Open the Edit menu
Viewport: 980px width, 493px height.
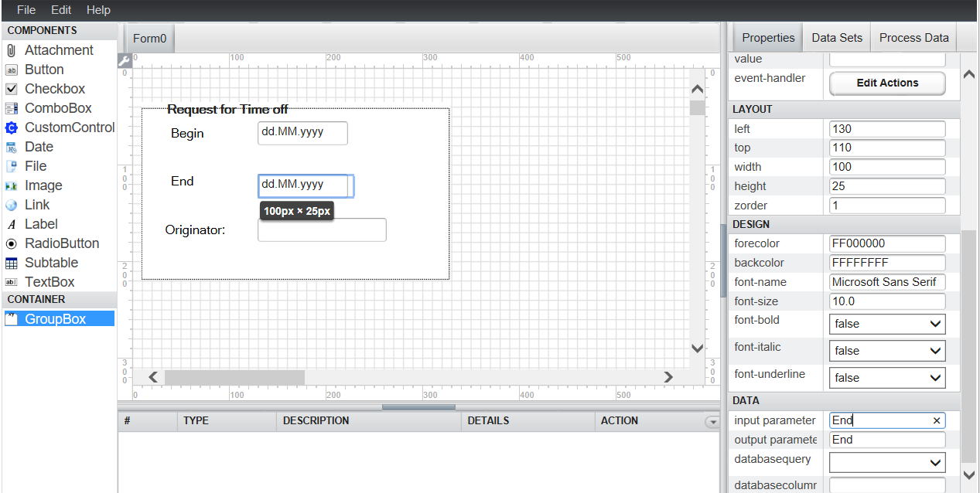tap(61, 10)
